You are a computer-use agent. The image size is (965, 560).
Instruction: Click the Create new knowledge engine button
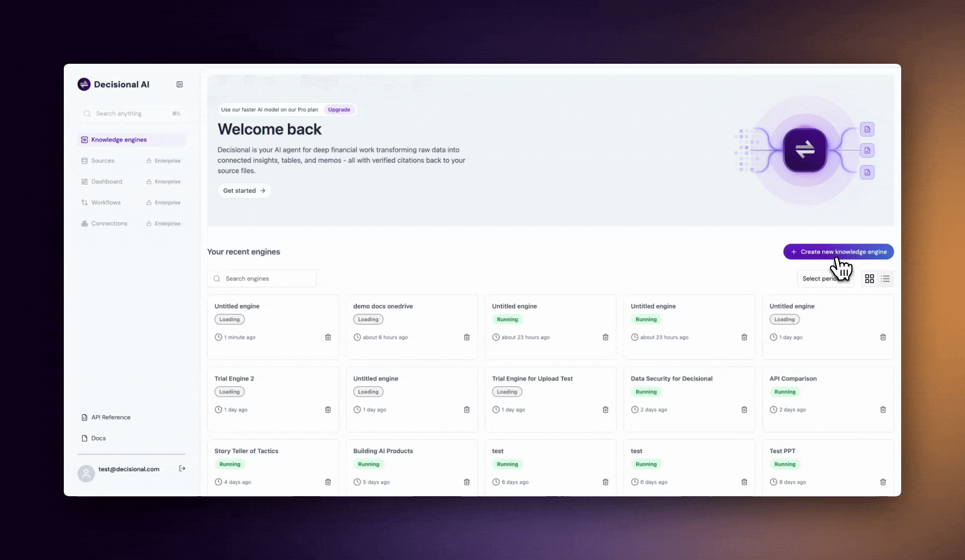click(838, 251)
